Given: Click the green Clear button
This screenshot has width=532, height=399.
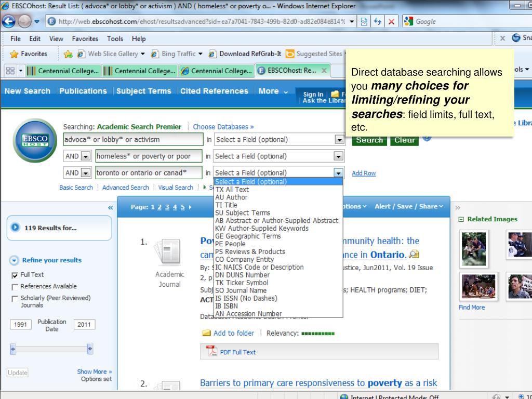Looking at the screenshot, I should (404, 140).
